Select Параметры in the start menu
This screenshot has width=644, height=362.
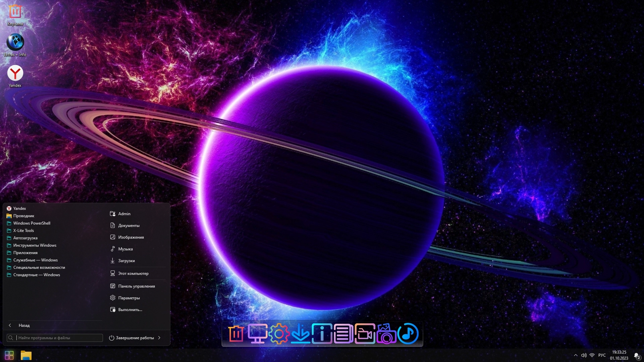pyautogui.click(x=129, y=298)
